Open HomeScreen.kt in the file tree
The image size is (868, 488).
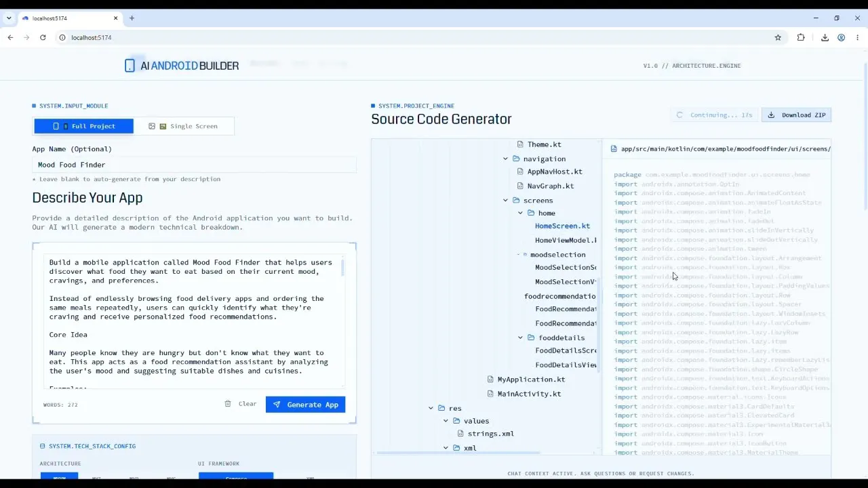(562, 226)
